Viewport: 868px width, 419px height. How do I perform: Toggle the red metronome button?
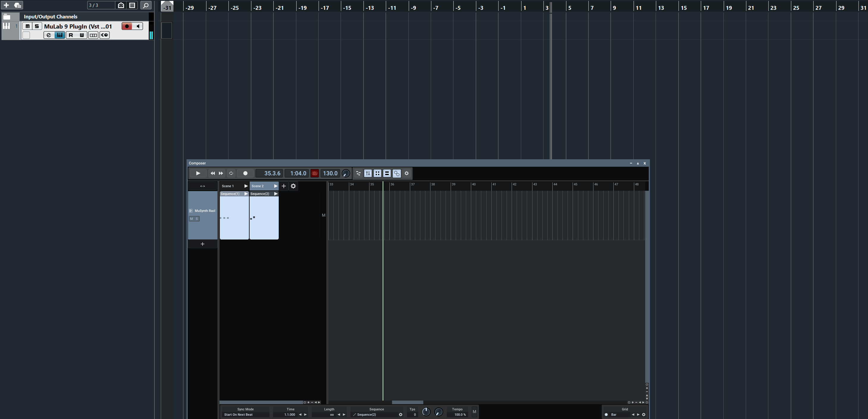[x=315, y=173]
